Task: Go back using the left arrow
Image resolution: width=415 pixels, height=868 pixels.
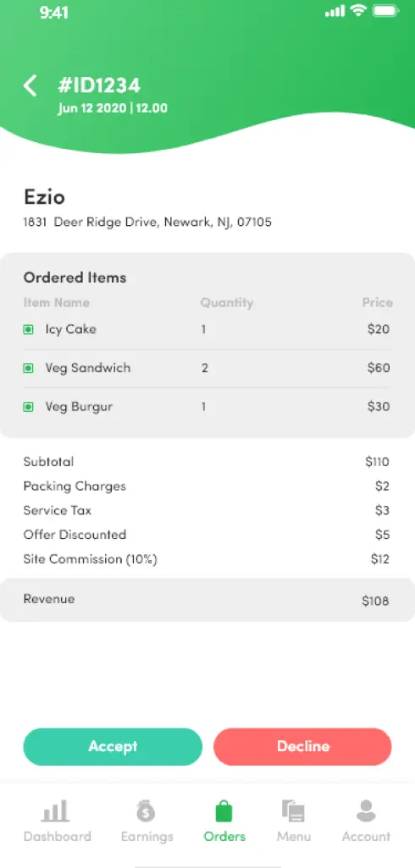Action: coord(30,86)
